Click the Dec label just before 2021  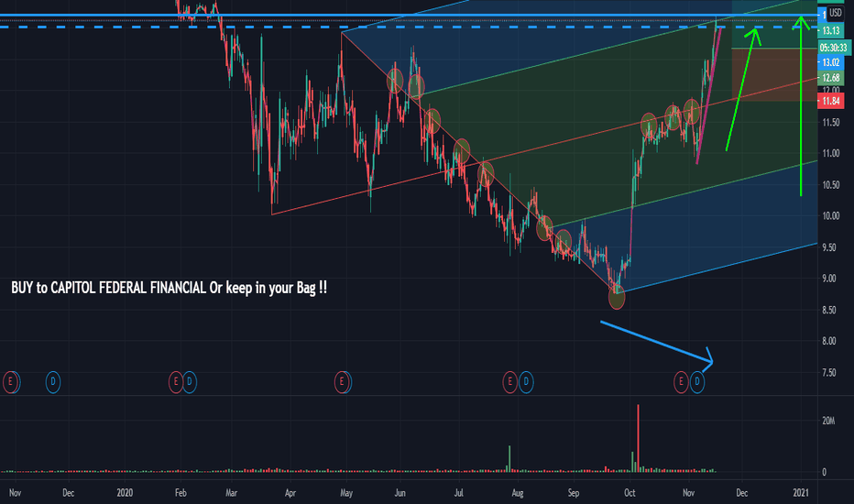pos(742,493)
